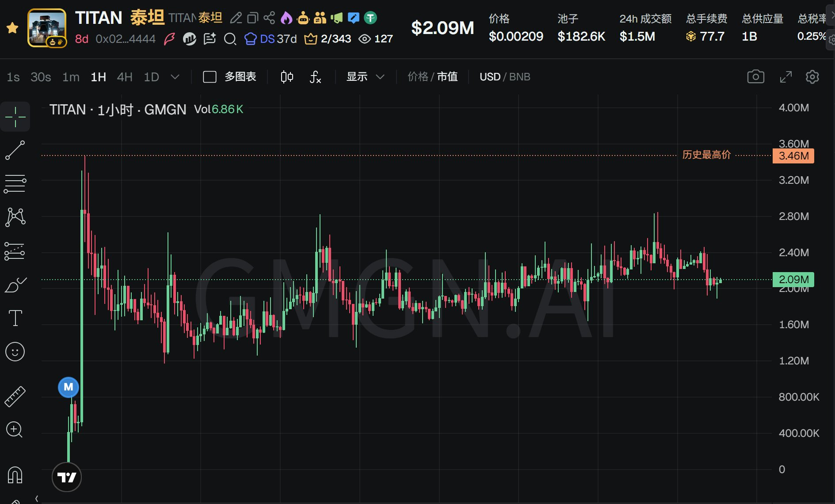The height and width of the screenshot is (504, 835).
Task: Enable the 多图表 multi-chart checkbox
Action: click(x=210, y=77)
